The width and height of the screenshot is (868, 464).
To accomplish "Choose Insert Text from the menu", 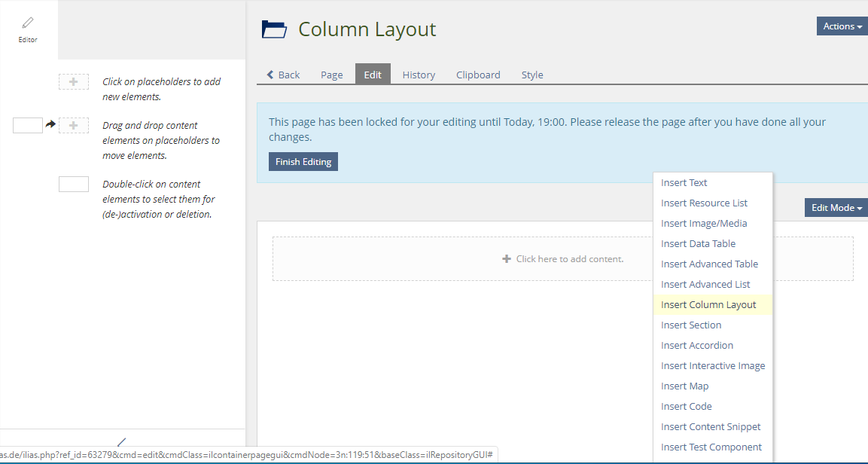I will click(x=684, y=183).
